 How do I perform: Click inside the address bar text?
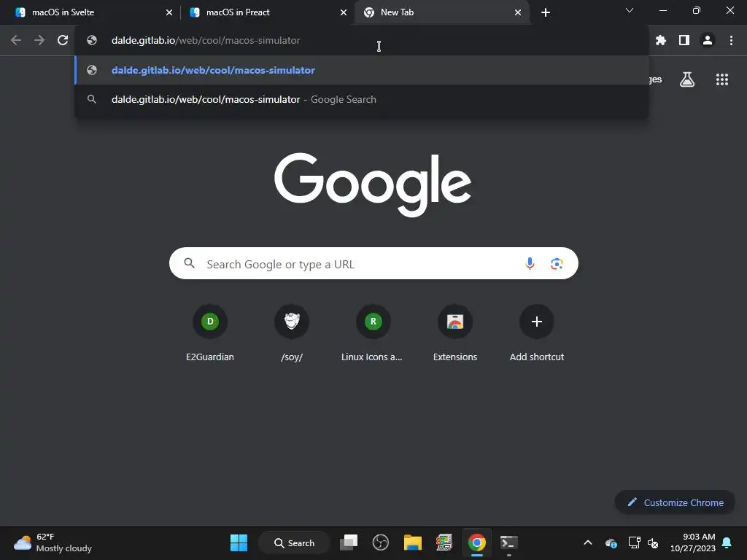coord(206,41)
